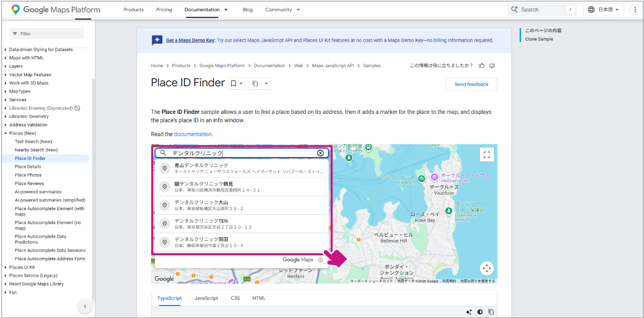Open the site search field
The image size is (644, 318).
click(x=542, y=10)
